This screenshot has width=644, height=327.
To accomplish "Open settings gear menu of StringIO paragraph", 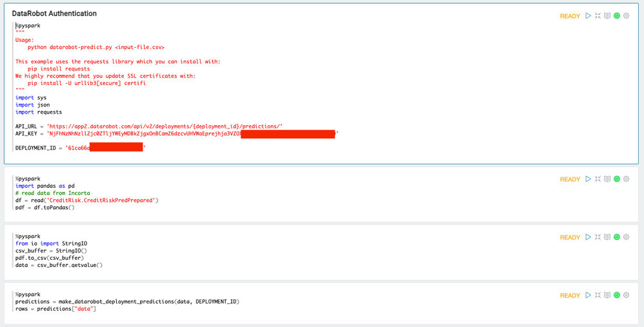I will pos(626,237).
